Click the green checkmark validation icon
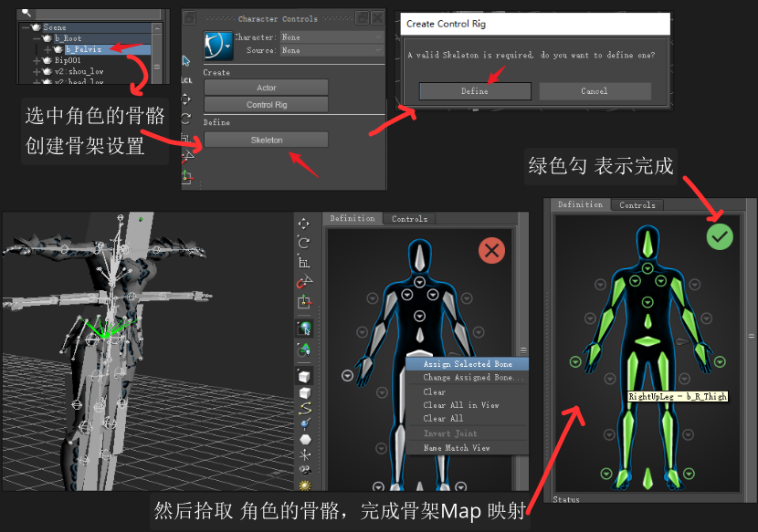The image size is (758, 532). click(x=720, y=237)
